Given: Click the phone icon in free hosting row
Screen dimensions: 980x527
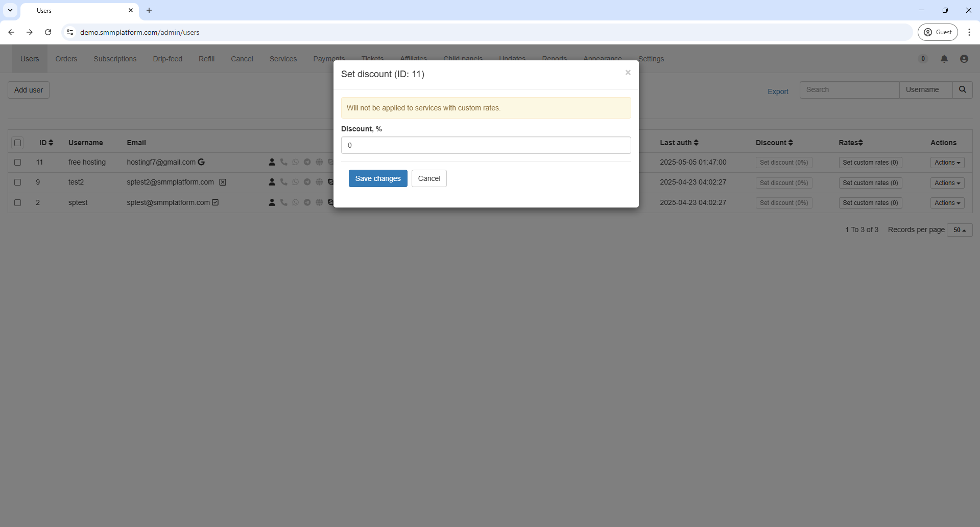Looking at the screenshot, I should pyautogui.click(x=283, y=162).
